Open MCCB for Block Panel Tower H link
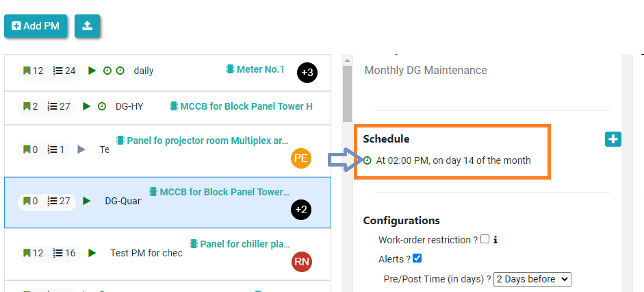The width and height of the screenshot is (644, 292). coord(242,106)
